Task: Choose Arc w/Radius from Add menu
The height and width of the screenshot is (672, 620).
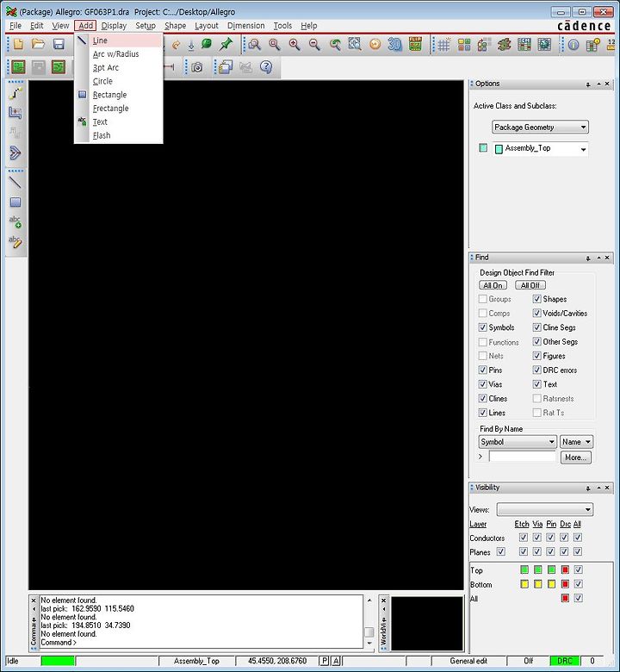Action: [119, 54]
